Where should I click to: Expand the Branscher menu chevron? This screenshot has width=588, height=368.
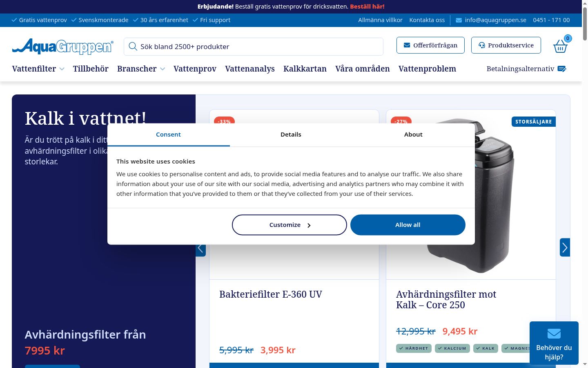pos(163,69)
